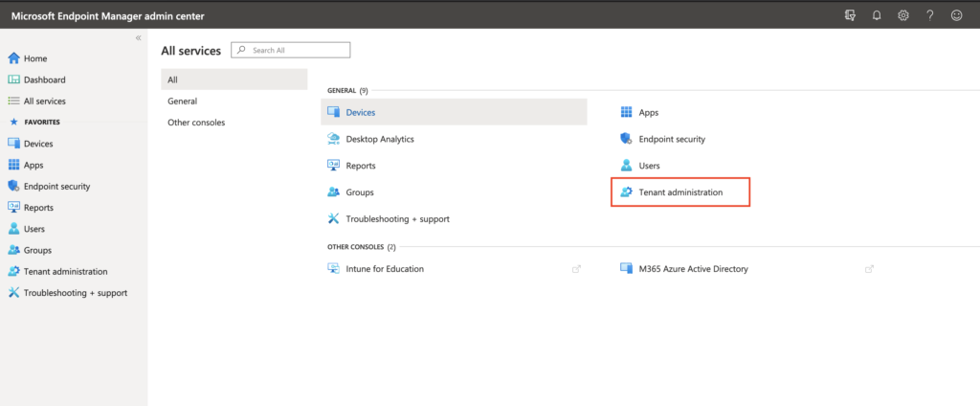Open Troubleshooting + support link in General
This screenshot has width=980, height=406.
(x=397, y=219)
